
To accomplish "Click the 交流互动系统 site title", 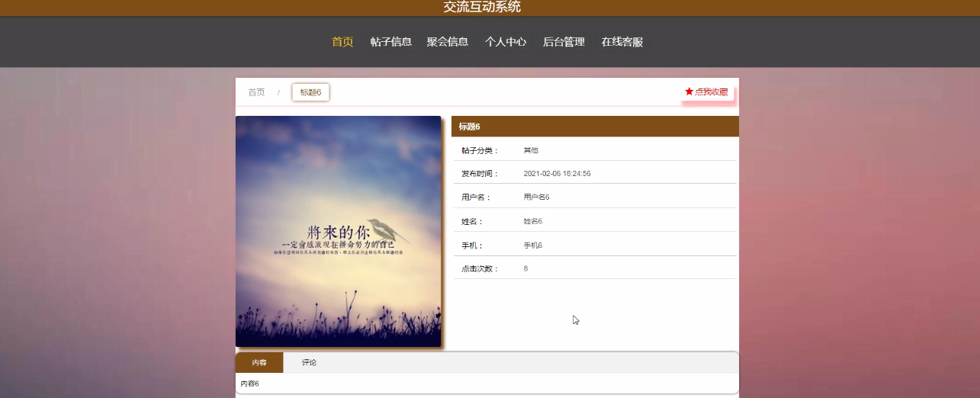I will point(482,7).
